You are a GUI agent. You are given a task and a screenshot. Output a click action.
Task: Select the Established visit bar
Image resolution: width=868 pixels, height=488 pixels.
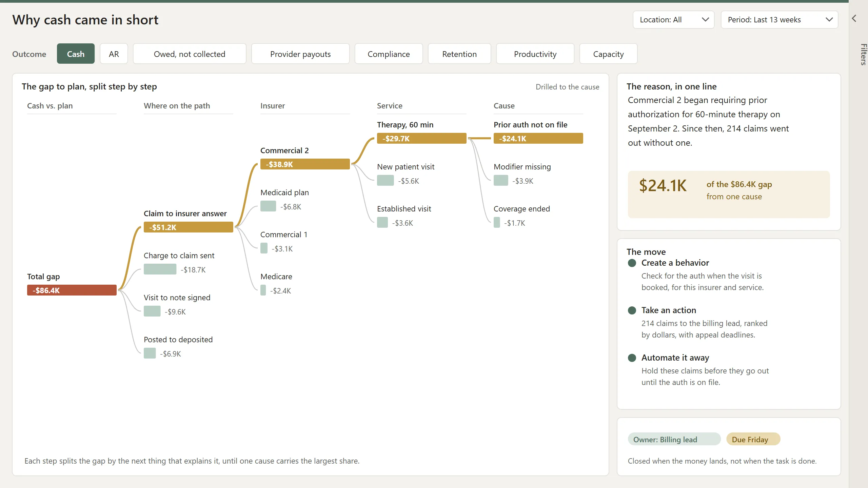point(382,222)
